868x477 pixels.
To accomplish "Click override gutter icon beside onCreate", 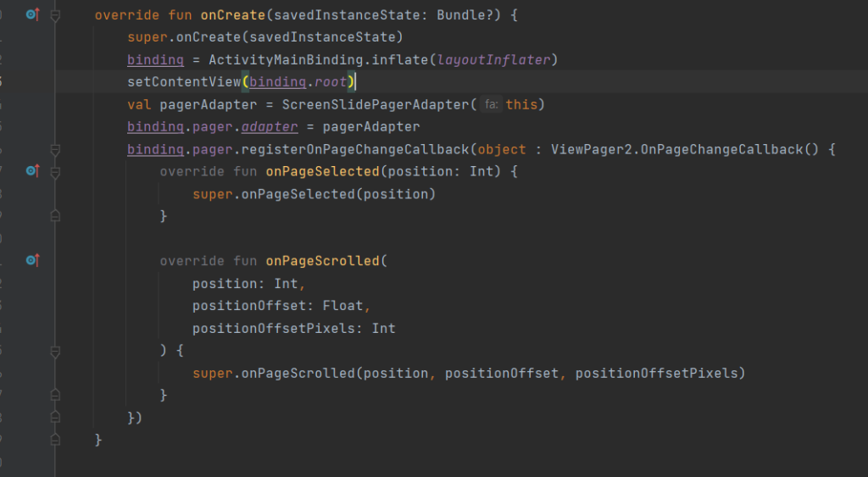I will click(x=32, y=15).
